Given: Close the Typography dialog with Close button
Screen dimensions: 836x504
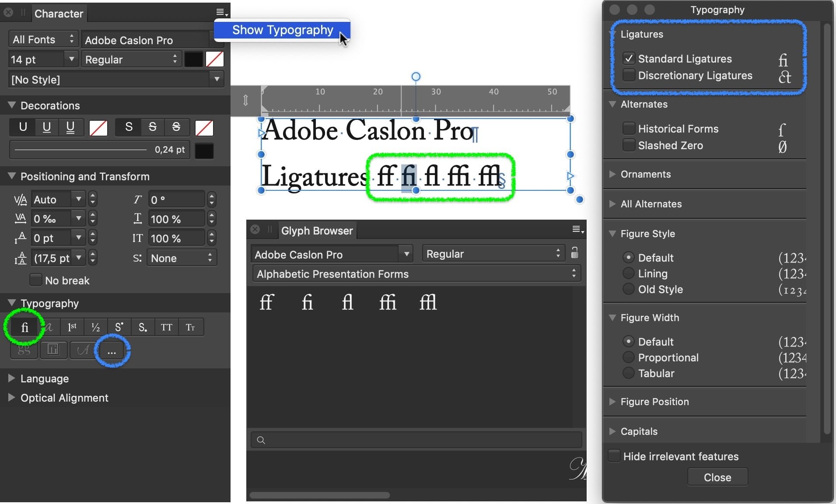Looking at the screenshot, I should pyautogui.click(x=717, y=477).
